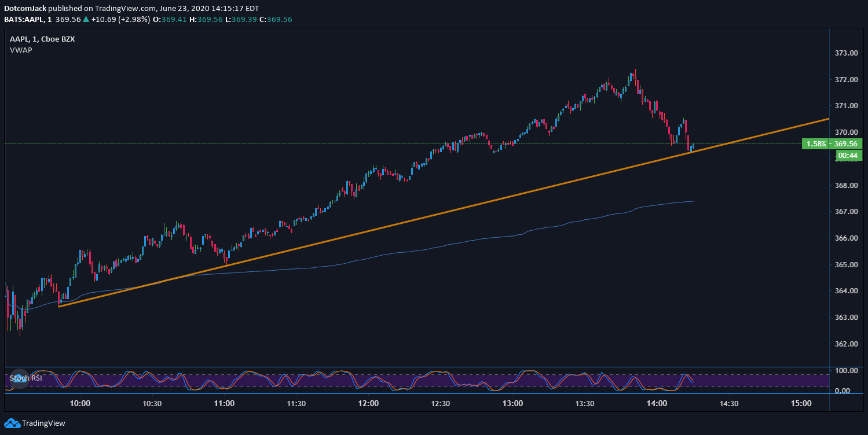Click the TradingView cloud logo icon
The height and width of the screenshot is (435, 868).
tap(12, 423)
